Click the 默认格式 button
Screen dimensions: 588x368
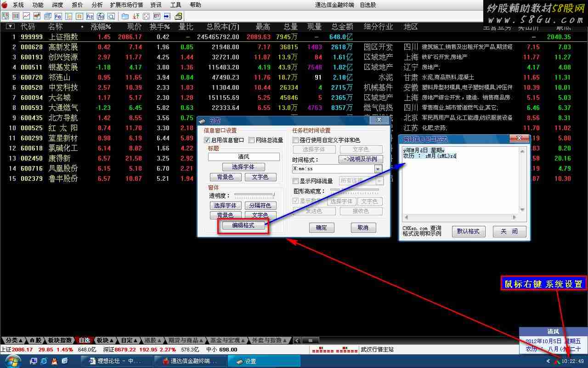[x=468, y=231]
